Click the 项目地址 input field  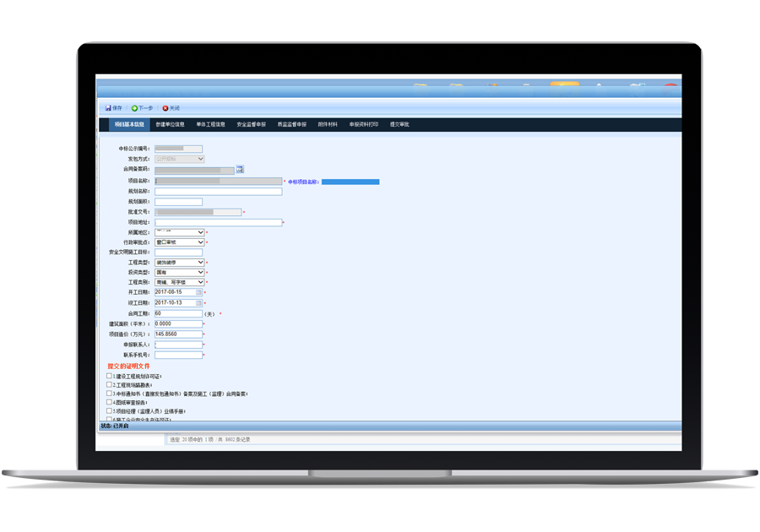[x=218, y=223]
